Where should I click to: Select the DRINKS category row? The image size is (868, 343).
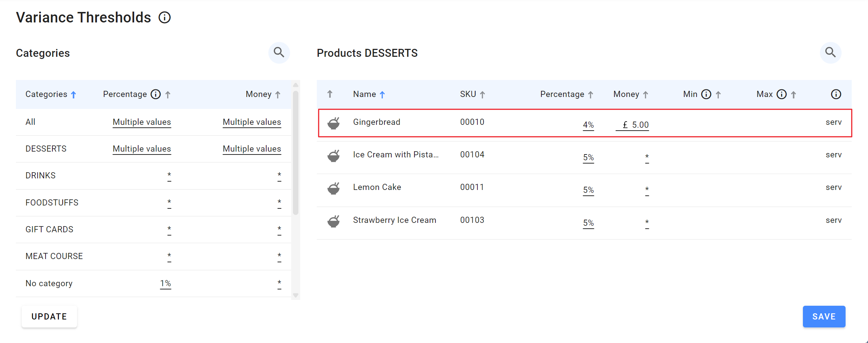pyautogui.click(x=41, y=176)
